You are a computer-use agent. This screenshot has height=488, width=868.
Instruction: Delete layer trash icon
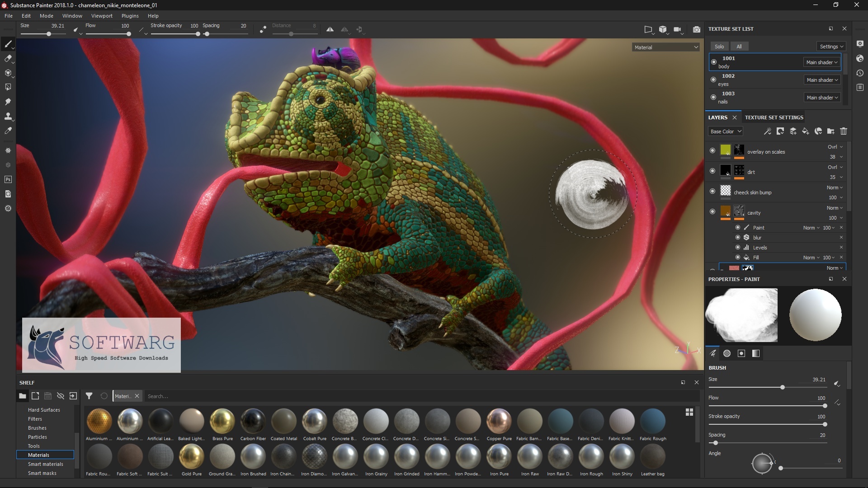[x=844, y=131]
